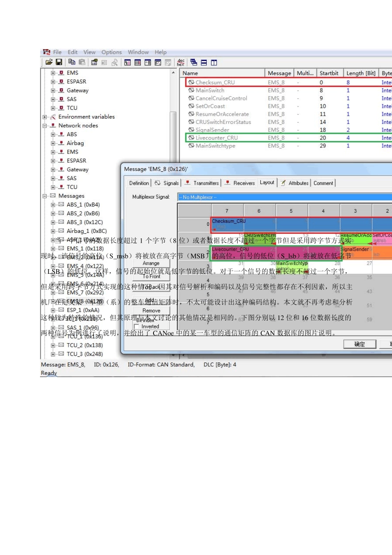392x555 pixels.
Task: Expand the Environment variables tree node
Action: tap(45, 117)
